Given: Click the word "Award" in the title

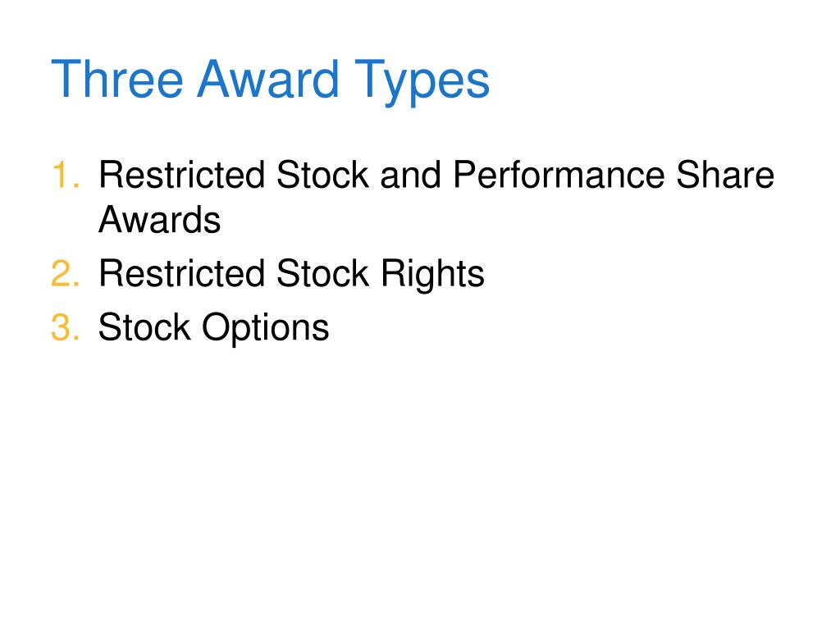Looking at the screenshot, I should (x=268, y=78).
